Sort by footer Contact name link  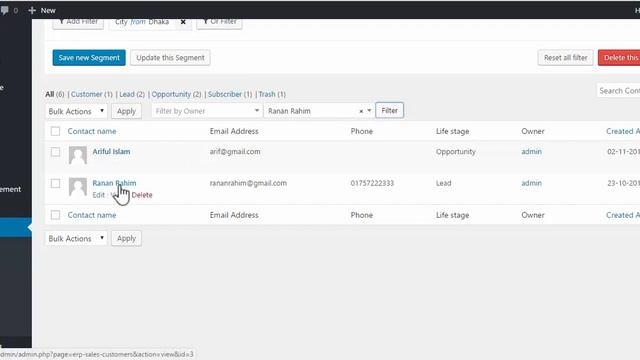tap(92, 215)
